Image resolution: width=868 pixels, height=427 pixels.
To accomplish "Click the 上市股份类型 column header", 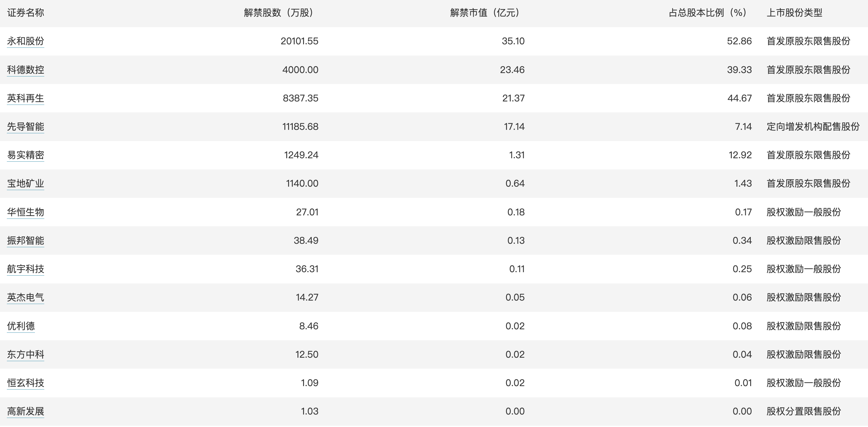I will 794,13.
